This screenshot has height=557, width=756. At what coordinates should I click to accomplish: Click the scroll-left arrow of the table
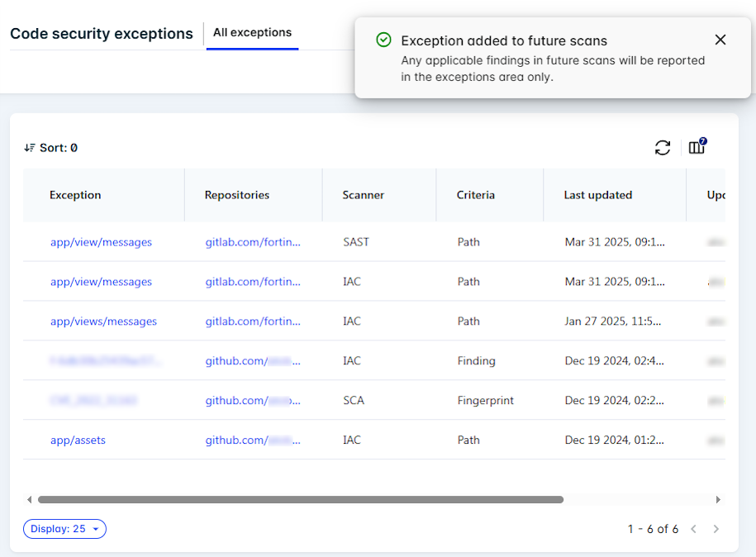(x=30, y=499)
